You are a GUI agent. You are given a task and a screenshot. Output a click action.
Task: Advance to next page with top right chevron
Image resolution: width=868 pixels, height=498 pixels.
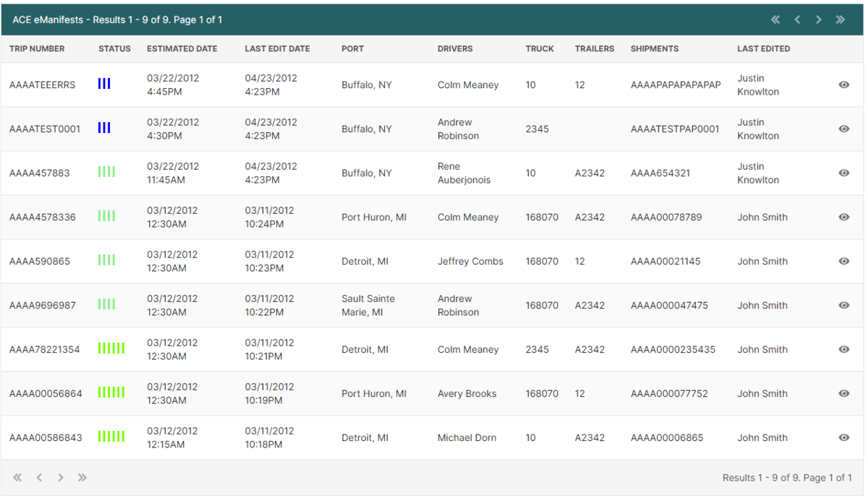pyautogui.click(x=819, y=20)
